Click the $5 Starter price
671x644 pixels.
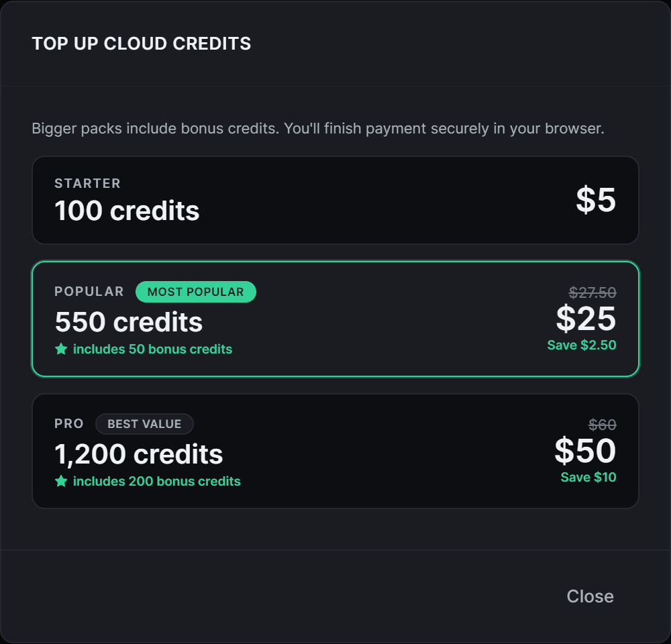(596, 200)
